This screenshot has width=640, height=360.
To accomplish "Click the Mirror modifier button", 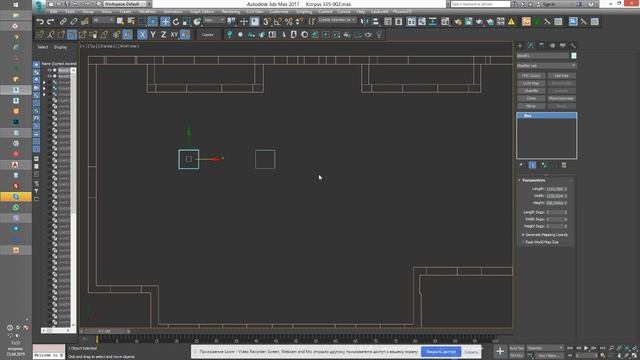I will 531,106.
